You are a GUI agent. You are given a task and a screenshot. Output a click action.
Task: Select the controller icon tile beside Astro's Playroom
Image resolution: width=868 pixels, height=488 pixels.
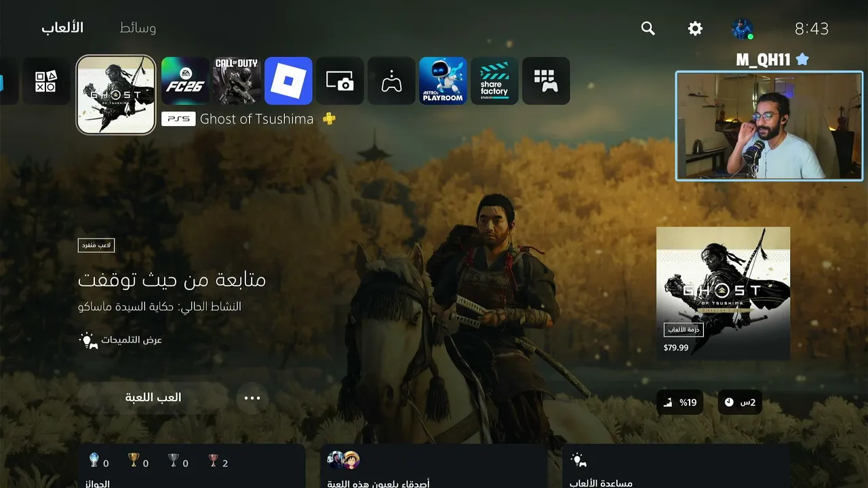click(x=391, y=81)
